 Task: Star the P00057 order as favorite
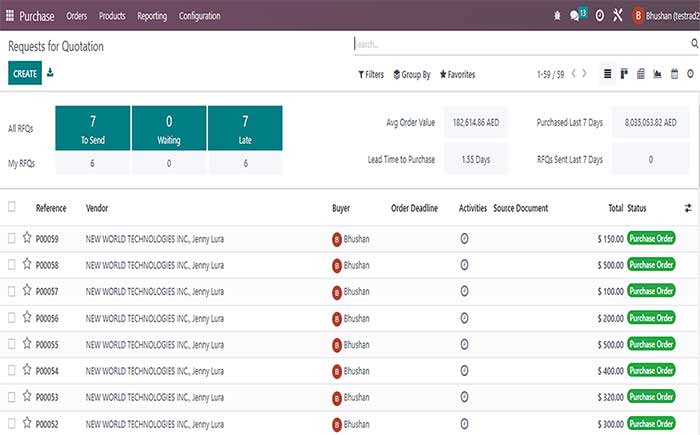pos(27,290)
